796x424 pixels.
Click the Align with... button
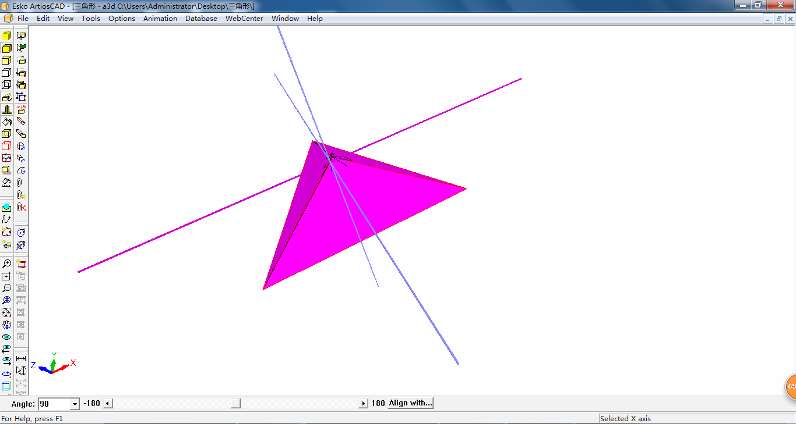coord(410,403)
